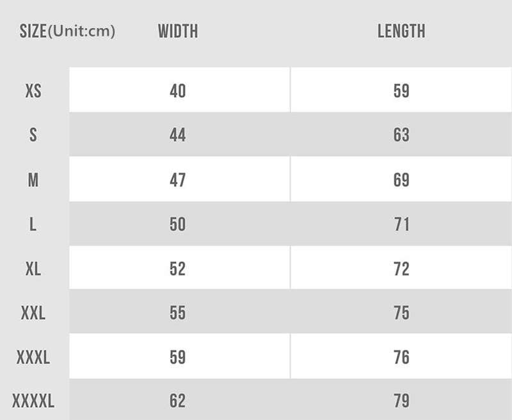512x420 pixels.
Task: Click length value 63 for S
Action: [x=401, y=136]
